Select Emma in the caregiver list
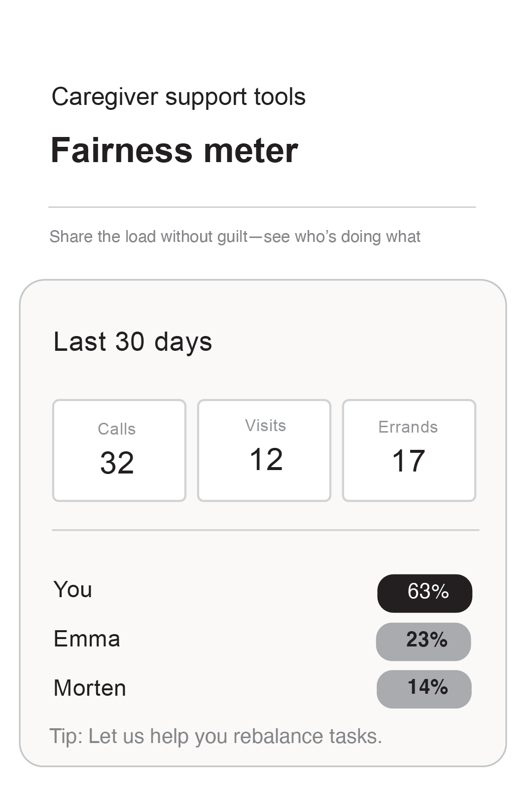The width and height of the screenshot is (526, 812). pos(87,639)
